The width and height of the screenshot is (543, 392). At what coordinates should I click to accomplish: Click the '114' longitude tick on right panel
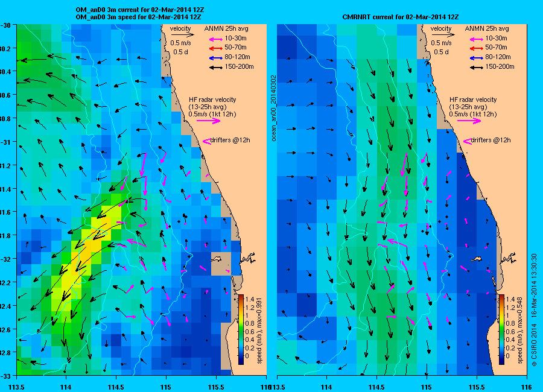click(x=326, y=387)
